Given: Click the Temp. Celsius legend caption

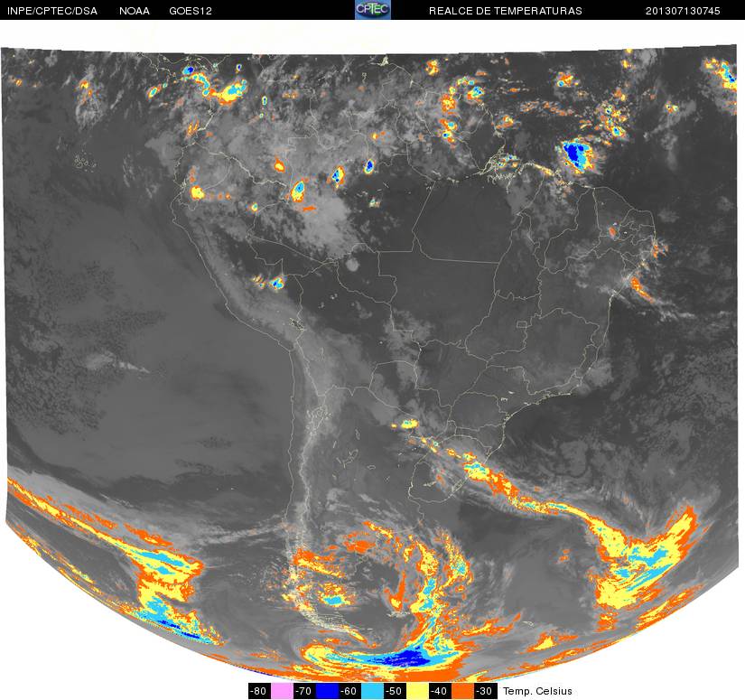Looking at the screenshot, I should [x=537, y=691].
